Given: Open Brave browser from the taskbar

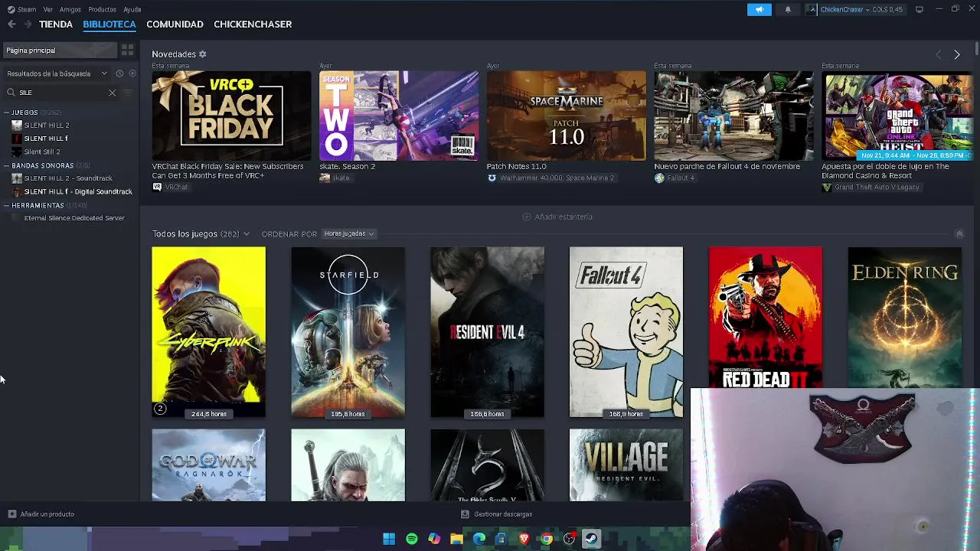Looking at the screenshot, I should tap(524, 540).
